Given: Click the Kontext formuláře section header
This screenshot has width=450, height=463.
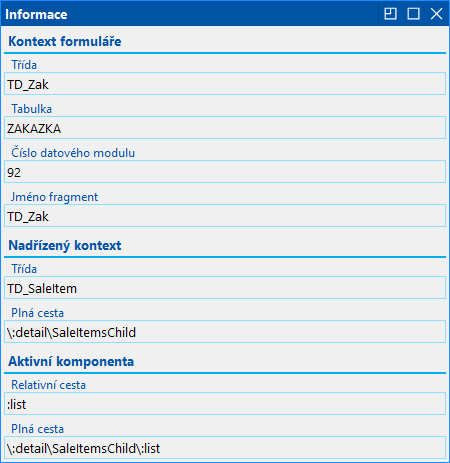Looking at the screenshot, I should click(65, 41).
